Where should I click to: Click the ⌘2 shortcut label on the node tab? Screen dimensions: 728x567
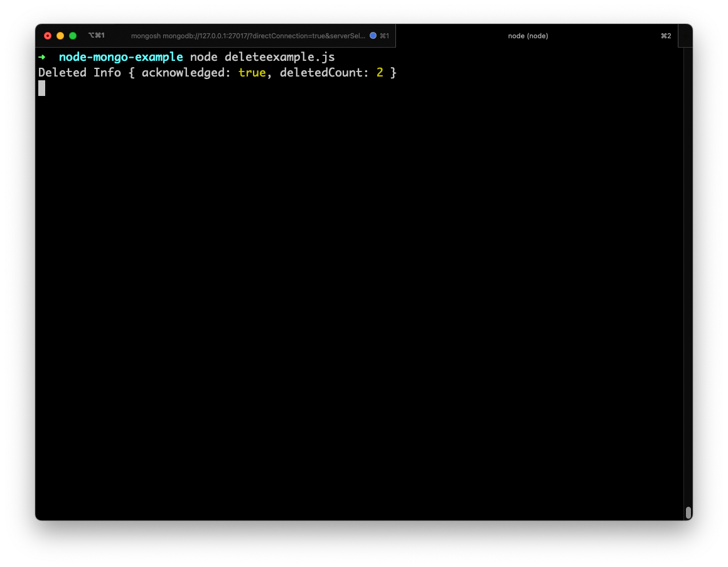click(666, 36)
